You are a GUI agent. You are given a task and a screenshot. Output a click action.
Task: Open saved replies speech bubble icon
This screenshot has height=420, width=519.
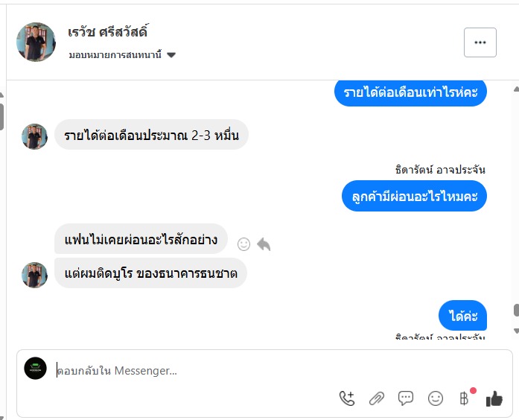pyautogui.click(x=406, y=398)
